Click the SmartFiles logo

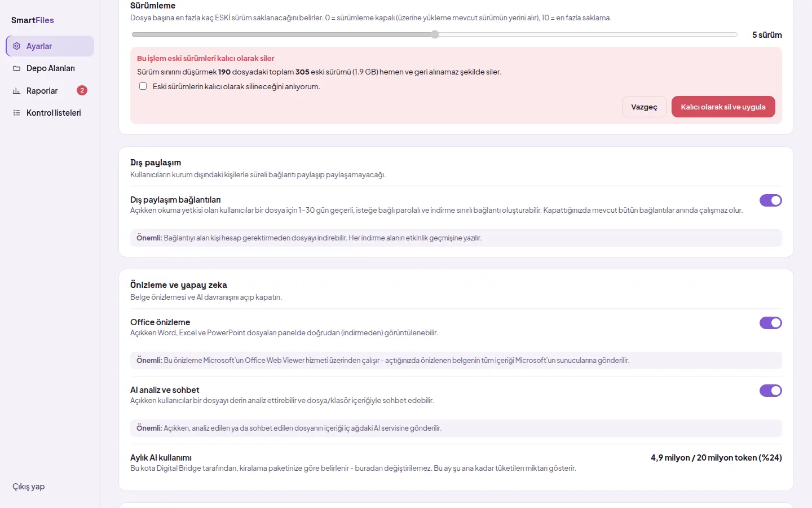pos(33,20)
